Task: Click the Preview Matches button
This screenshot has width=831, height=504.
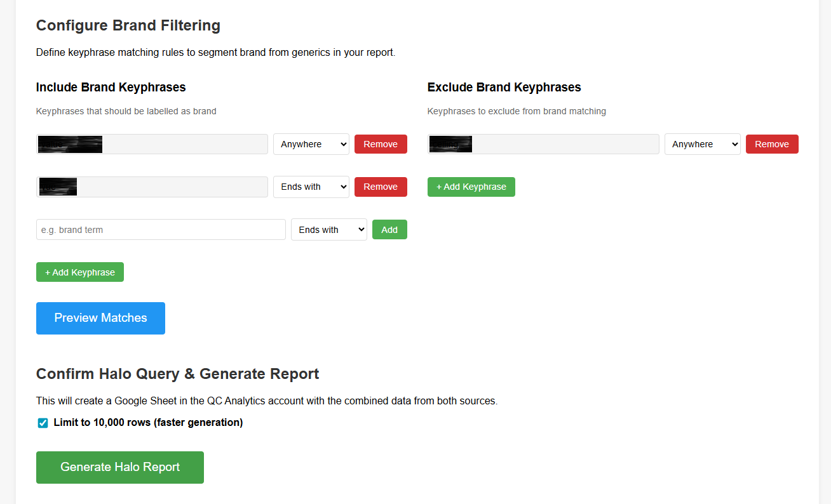Action: [x=100, y=318]
